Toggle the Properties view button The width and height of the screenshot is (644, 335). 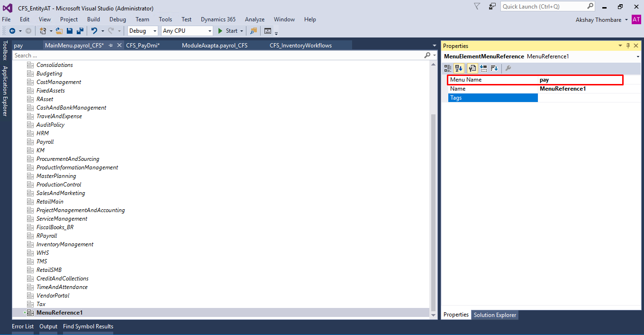(472, 68)
